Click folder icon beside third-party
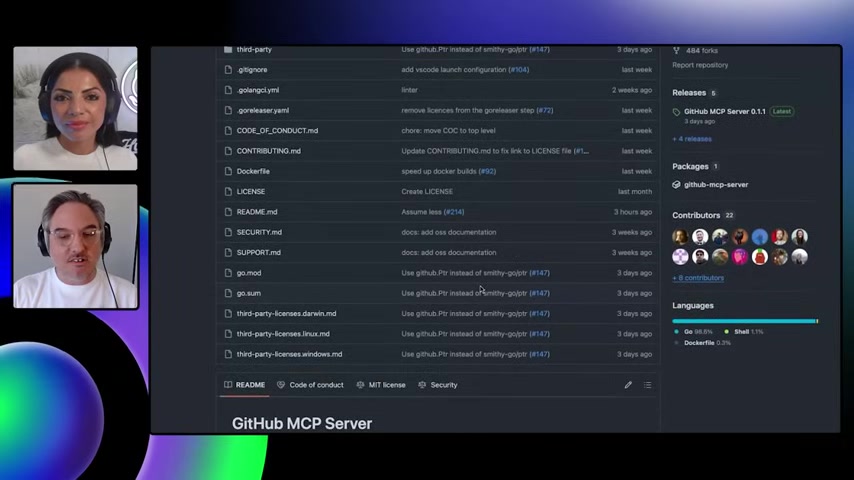Image resolution: width=854 pixels, height=480 pixels. [228, 50]
